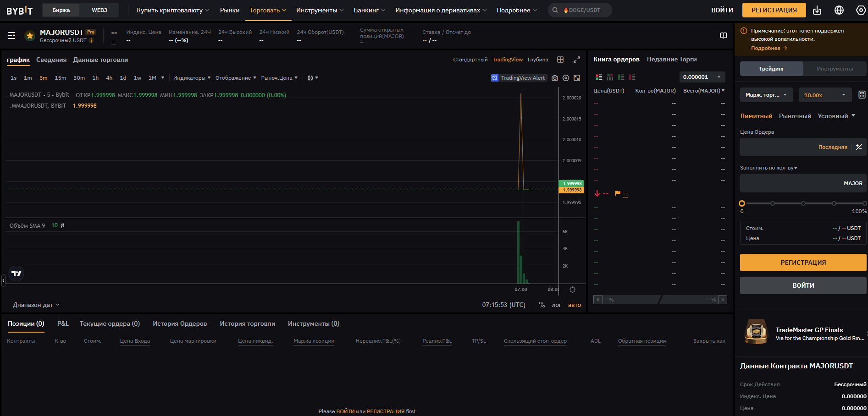Open История Ордеров tab

(180, 323)
